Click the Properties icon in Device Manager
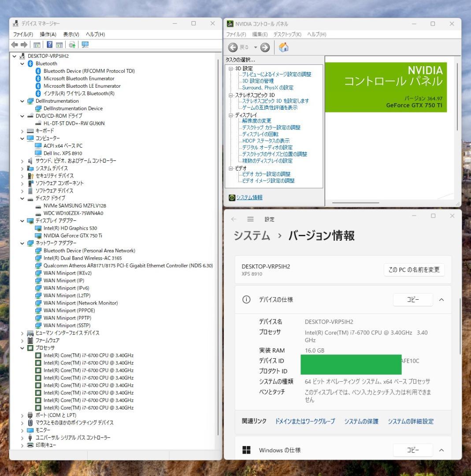Image resolution: width=471 pixels, height=476 pixels. pos(59,44)
